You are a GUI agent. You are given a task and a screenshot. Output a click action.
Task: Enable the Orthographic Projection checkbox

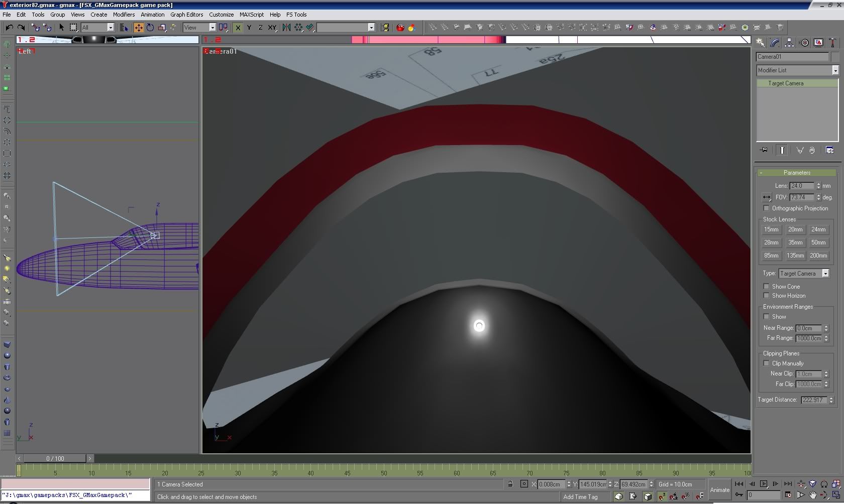pyautogui.click(x=766, y=208)
